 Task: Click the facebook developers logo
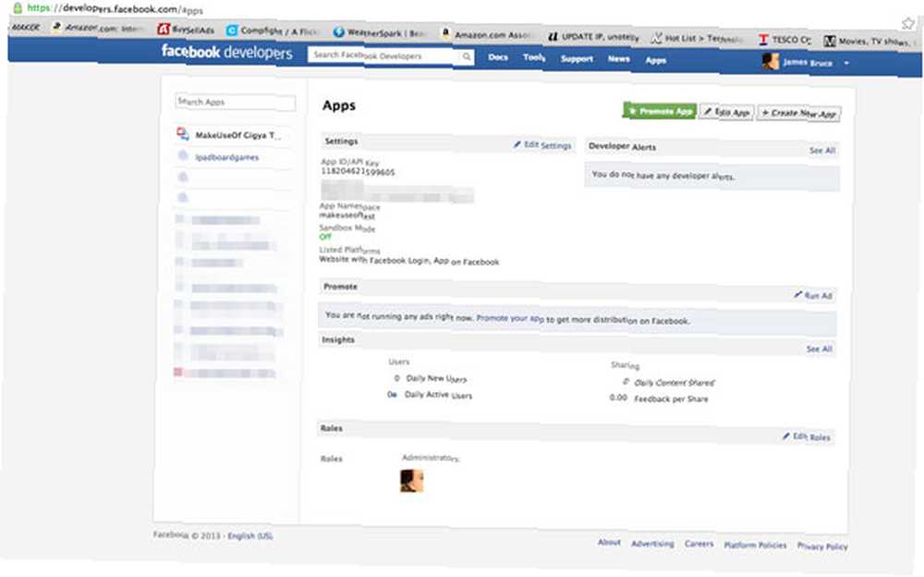pyautogui.click(x=227, y=52)
